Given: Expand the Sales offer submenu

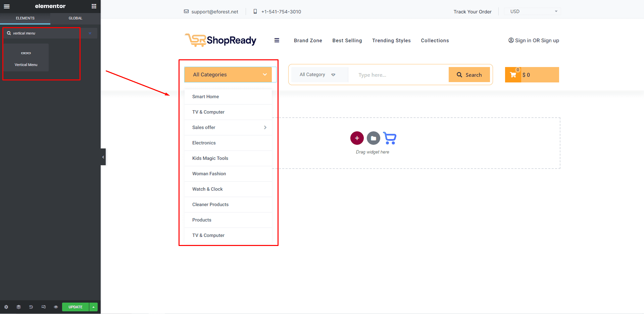Looking at the screenshot, I should pos(265,127).
